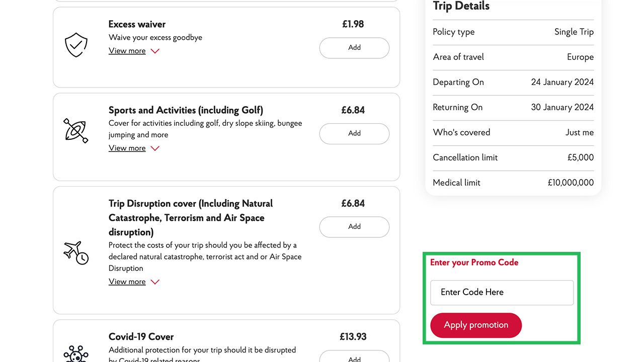
Task: Click the Excess waiver shield icon
Action: [76, 45]
